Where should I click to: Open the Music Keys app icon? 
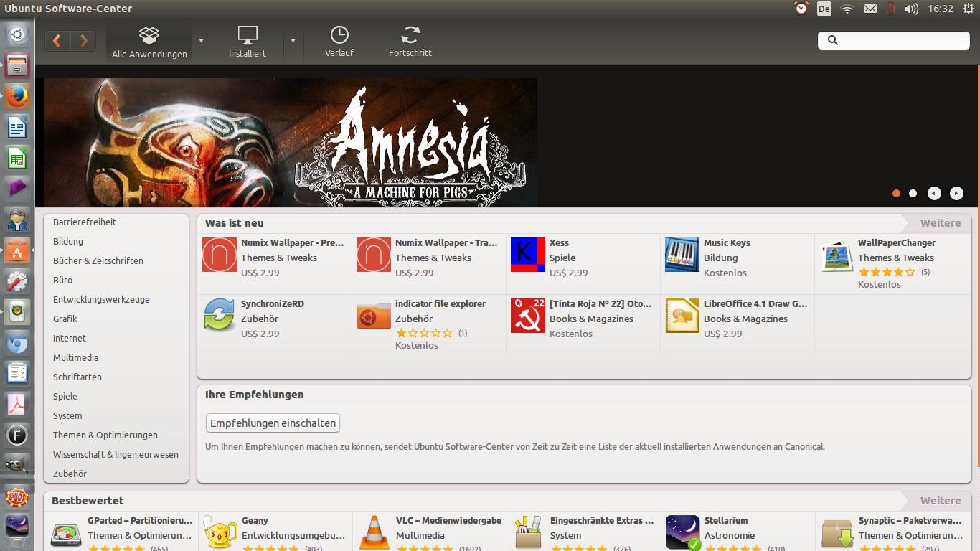point(682,255)
